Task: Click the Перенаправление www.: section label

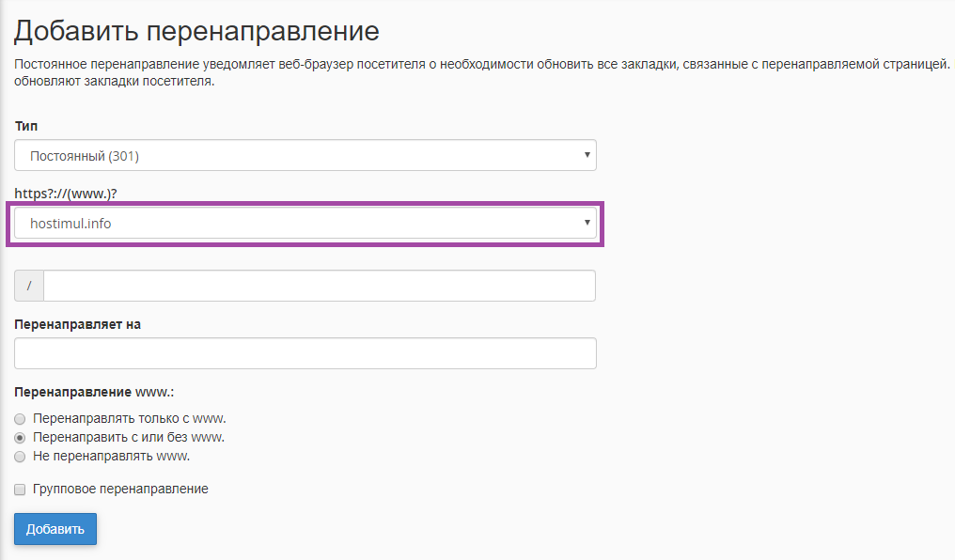Action: click(x=94, y=392)
